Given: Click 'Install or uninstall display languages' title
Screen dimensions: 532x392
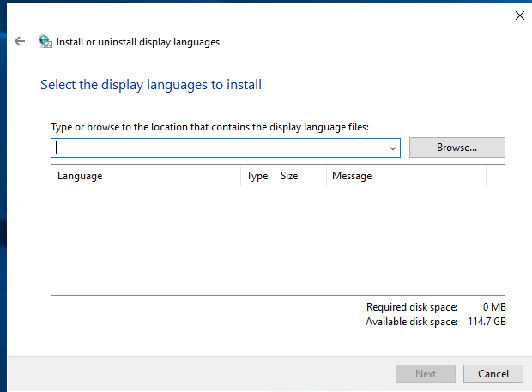Looking at the screenshot, I should (x=138, y=42).
